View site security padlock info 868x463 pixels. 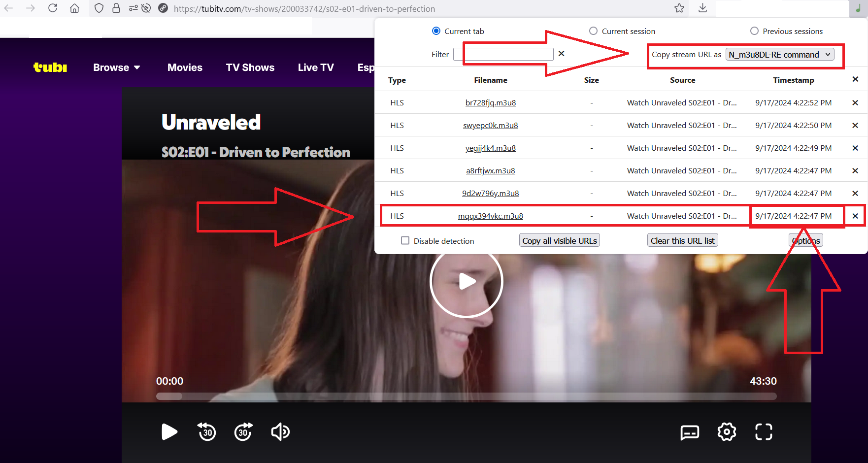(116, 8)
